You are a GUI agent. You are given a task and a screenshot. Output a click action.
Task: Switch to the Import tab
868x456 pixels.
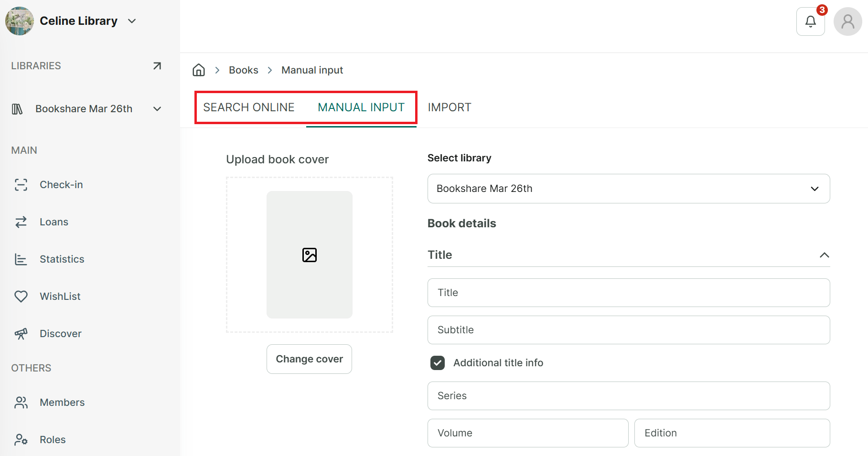pyautogui.click(x=450, y=107)
